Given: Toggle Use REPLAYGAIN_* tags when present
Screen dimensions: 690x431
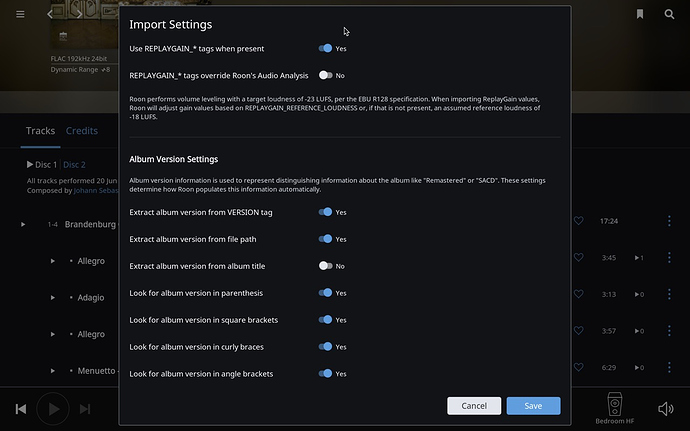Looking at the screenshot, I should coord(325,48).
